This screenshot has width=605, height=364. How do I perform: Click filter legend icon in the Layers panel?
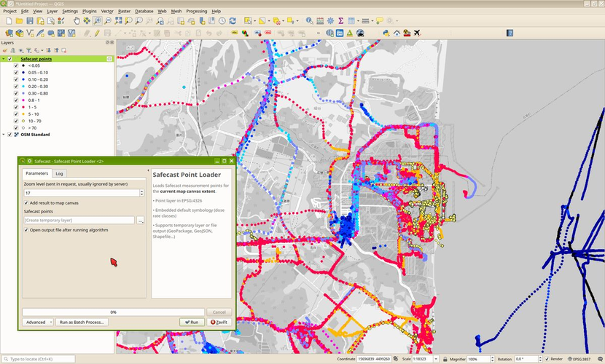[28, 50]
